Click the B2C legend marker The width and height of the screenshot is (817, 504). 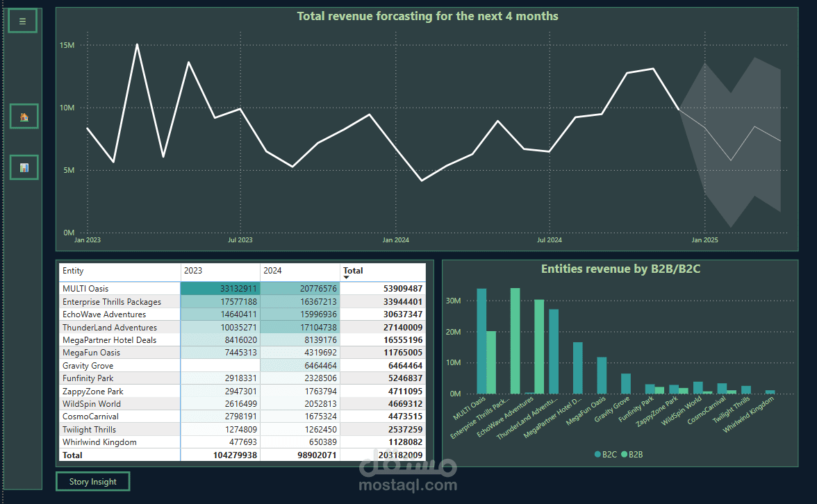pos(597,455)
